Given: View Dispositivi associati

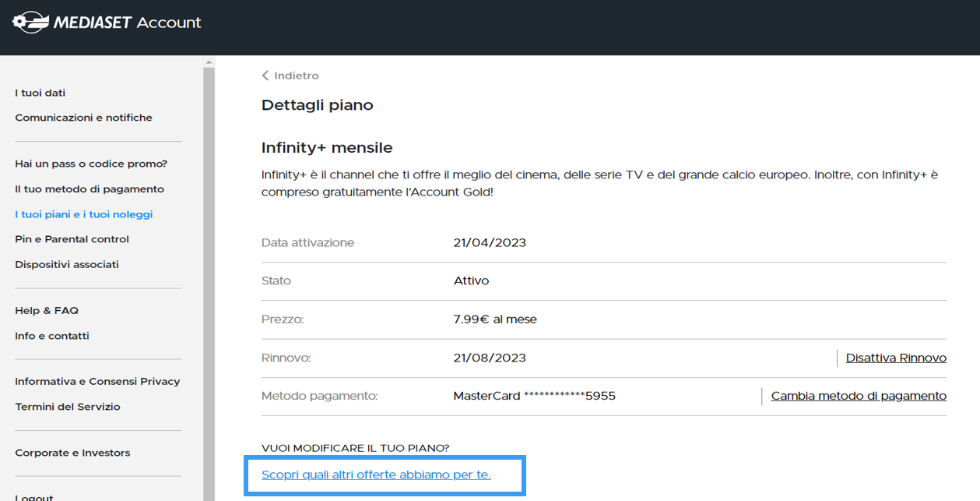Looking at the screenshot, I should pos(67,264).
